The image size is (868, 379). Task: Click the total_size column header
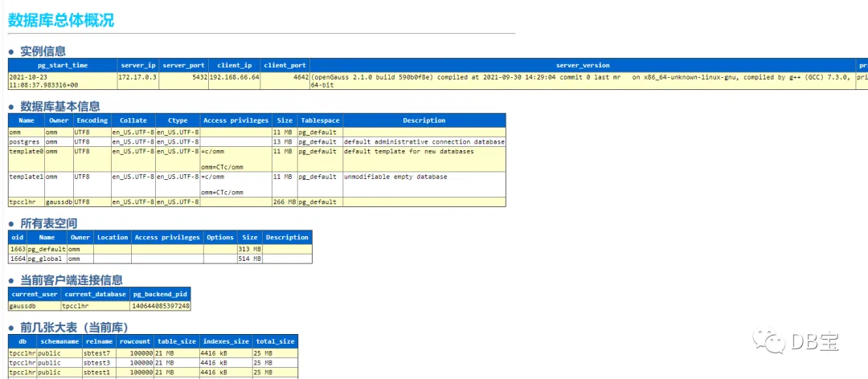coord(275,342)
